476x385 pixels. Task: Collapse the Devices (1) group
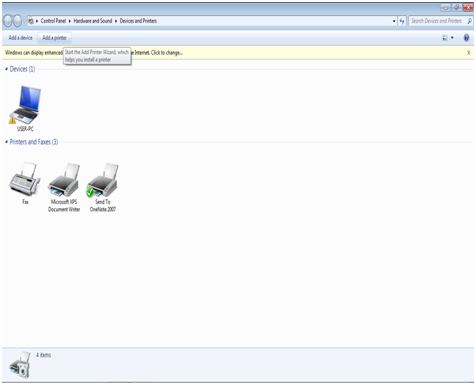[x=6, y=69]
